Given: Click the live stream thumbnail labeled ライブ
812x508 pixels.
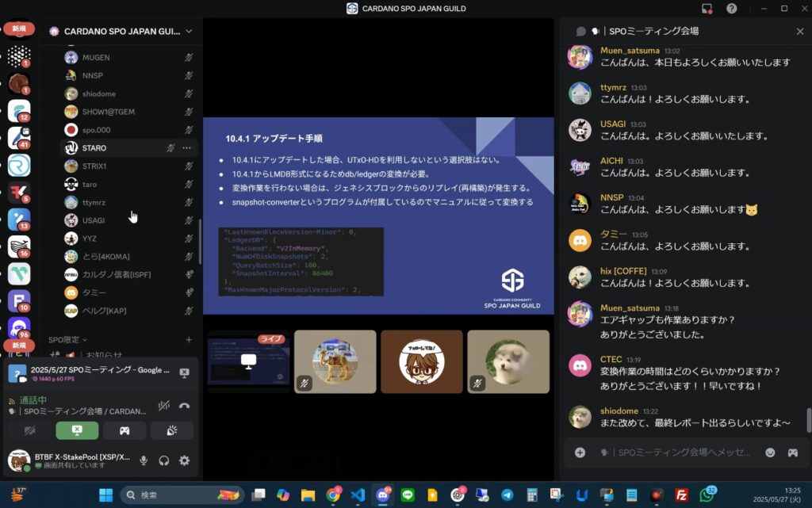Looking at the screenshot, I should click(x=248, y=361).
